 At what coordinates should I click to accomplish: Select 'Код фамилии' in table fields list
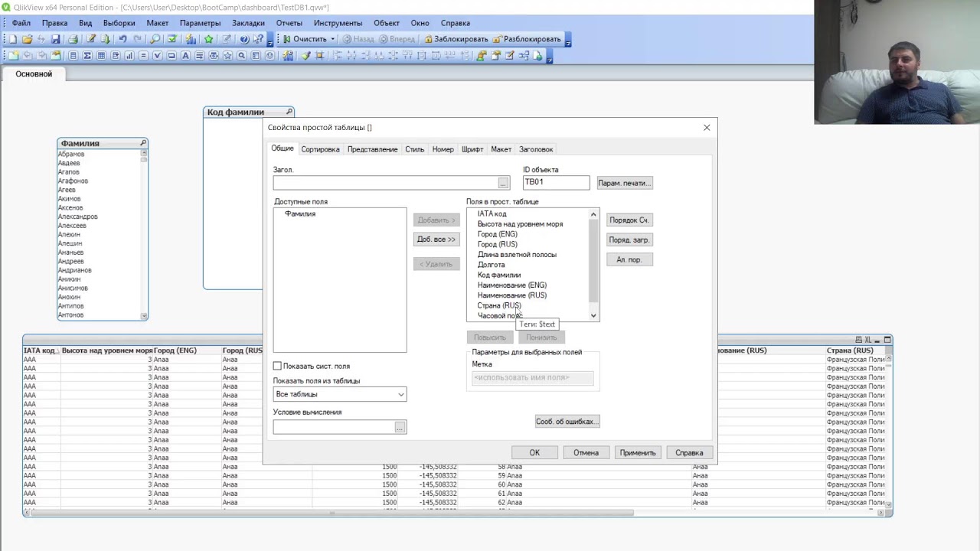[x=499, y=275]
